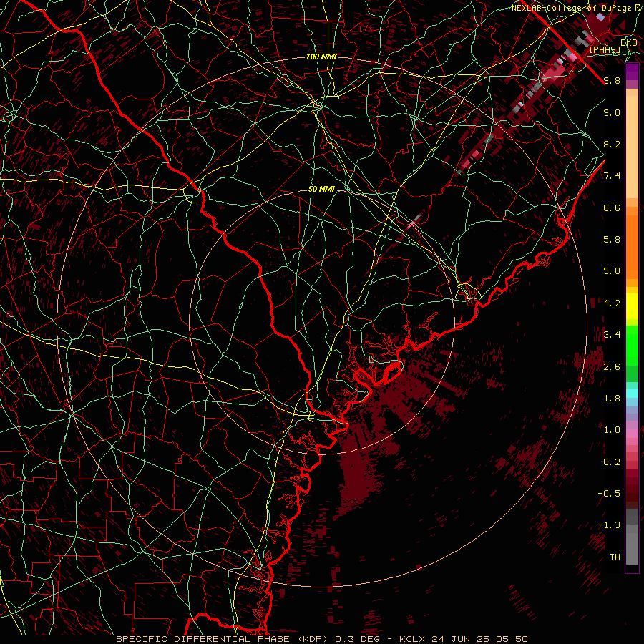Click the -0.5 value on the color scale
This screenshot has width=644, height=644.
[609, 494]
